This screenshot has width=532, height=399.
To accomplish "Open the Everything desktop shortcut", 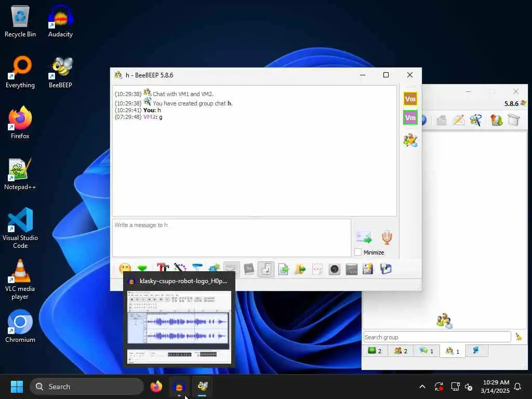I will tap(20, 72).
